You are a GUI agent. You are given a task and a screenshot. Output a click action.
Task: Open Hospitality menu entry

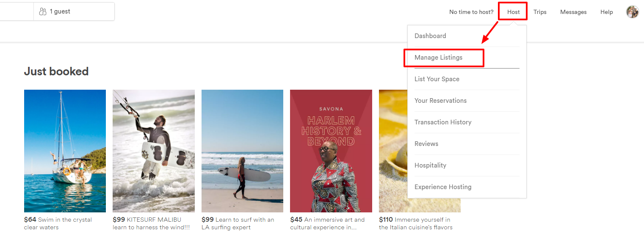point(430,165)
